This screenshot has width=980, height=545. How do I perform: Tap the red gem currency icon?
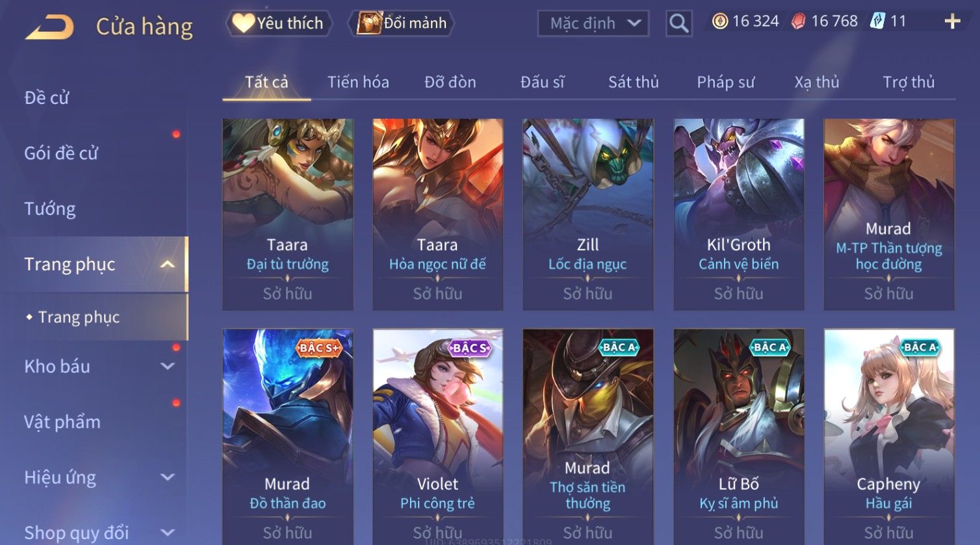pyautogui.click(x=798, y=21)
